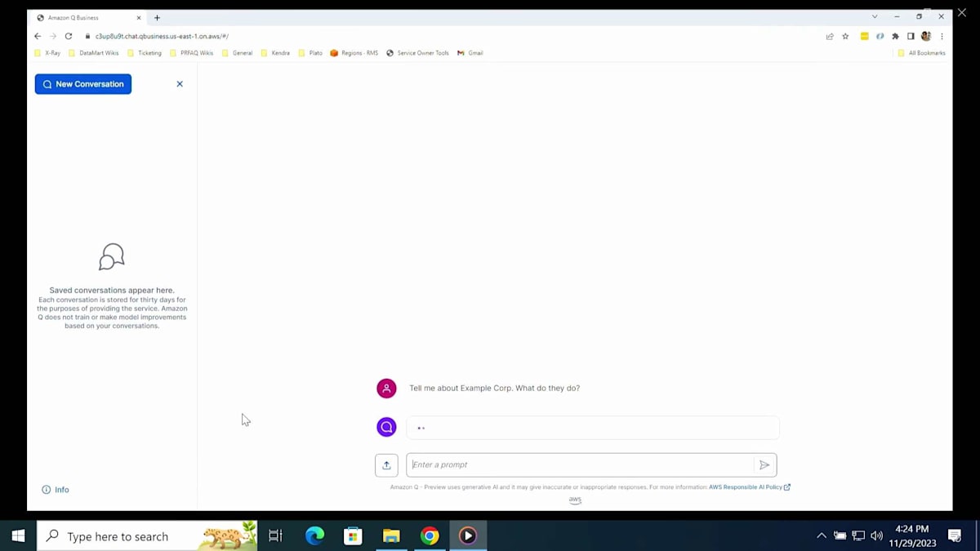Go forward in the browser

pyautogui.click(x=53, y=36)
